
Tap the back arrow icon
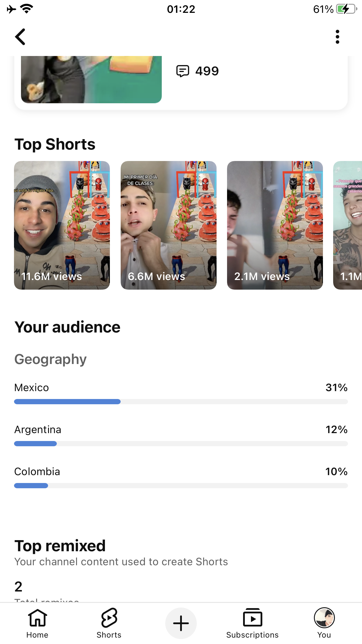[20, 37]
